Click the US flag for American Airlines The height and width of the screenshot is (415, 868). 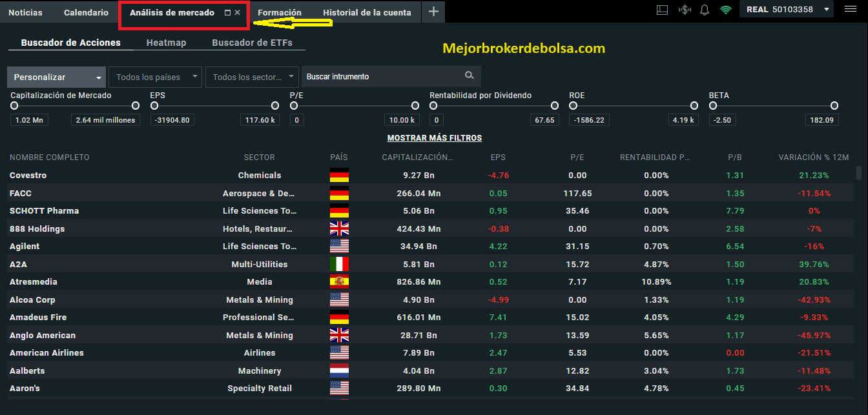tap(339, 352)
